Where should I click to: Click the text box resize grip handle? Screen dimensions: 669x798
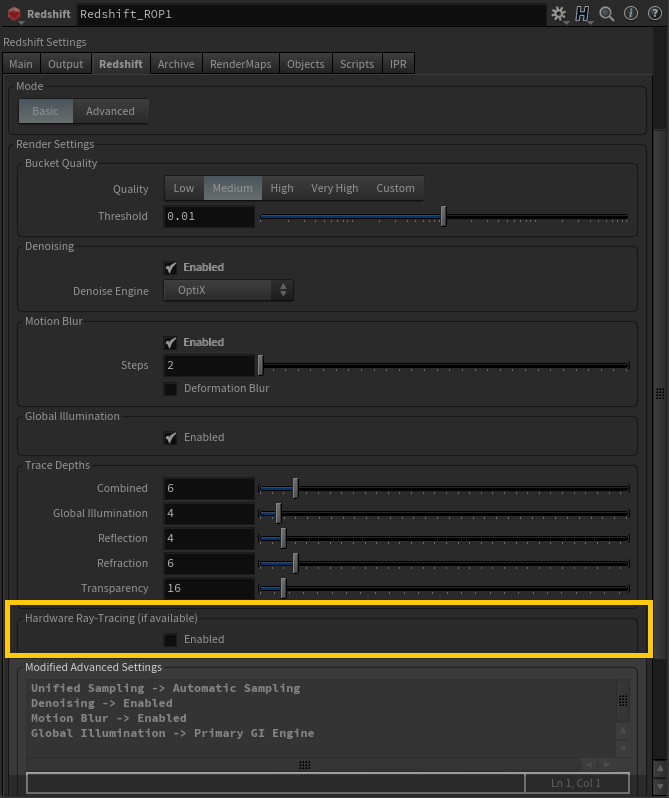304,765
